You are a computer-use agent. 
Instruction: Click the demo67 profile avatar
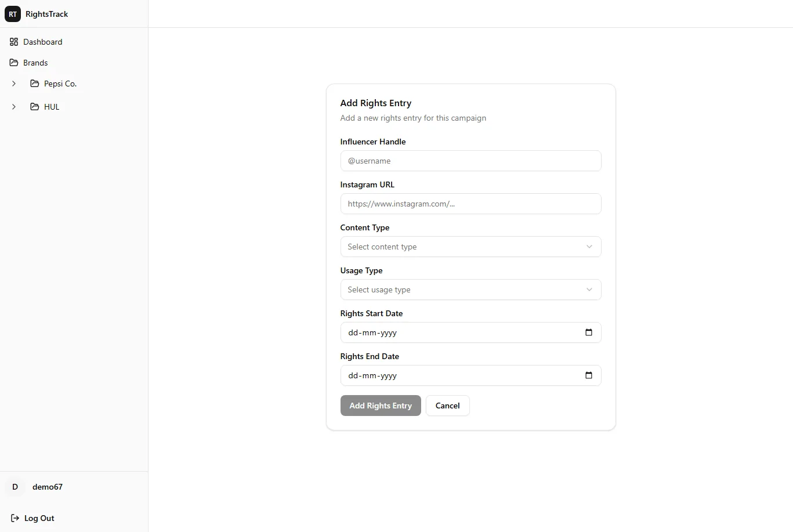[x=15, y=487]
